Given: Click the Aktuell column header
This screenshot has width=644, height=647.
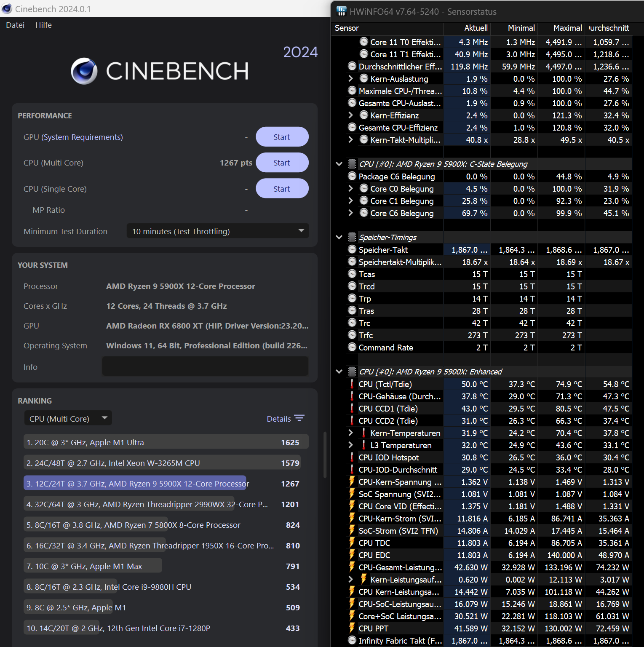Looking at the screenshot, I should [x=467, y=28].
